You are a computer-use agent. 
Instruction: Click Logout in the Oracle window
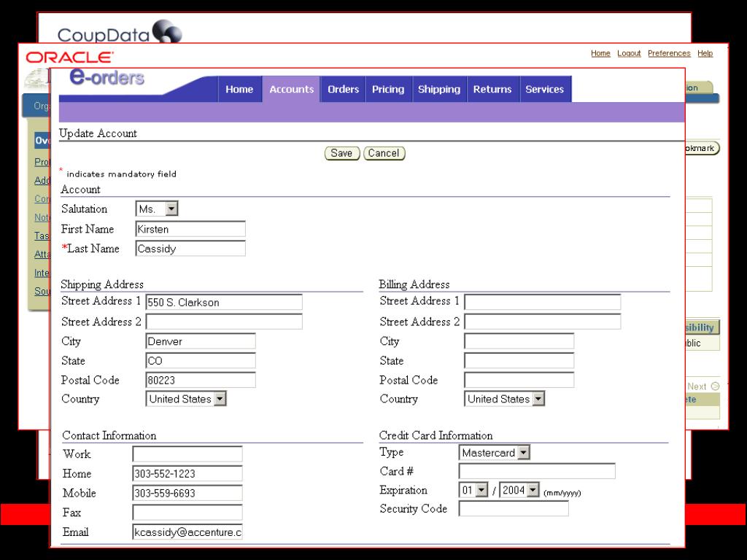[629, 53]
